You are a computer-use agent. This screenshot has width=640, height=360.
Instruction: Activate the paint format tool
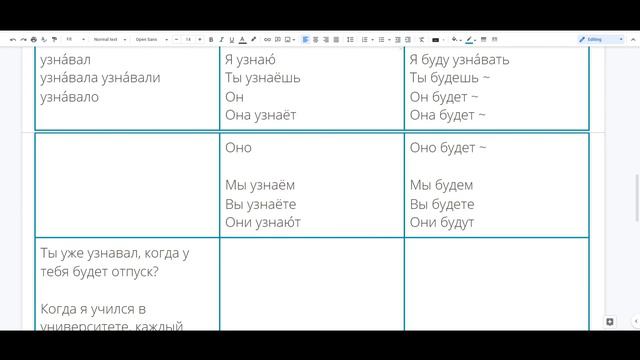pos(54,40)
